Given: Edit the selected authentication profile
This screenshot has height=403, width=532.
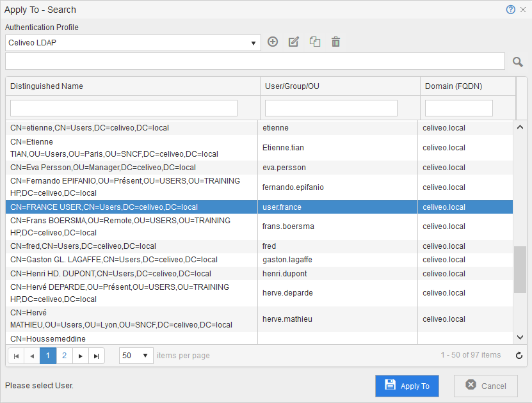Looking at the screenshot, I should pos(294,42).
